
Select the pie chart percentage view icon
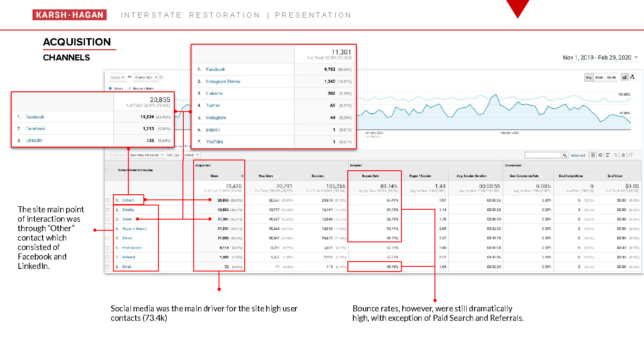tap(600, 155)
